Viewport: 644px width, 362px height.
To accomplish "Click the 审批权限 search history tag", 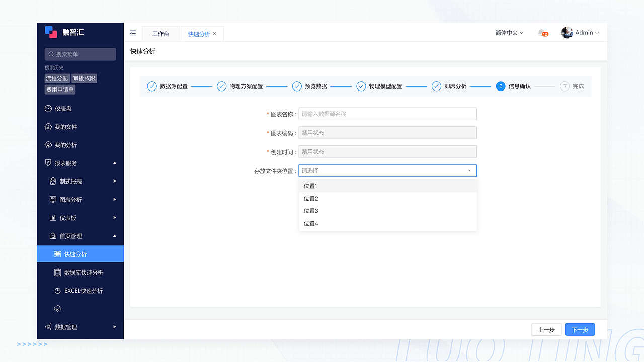I will click(x=84, y=78).
